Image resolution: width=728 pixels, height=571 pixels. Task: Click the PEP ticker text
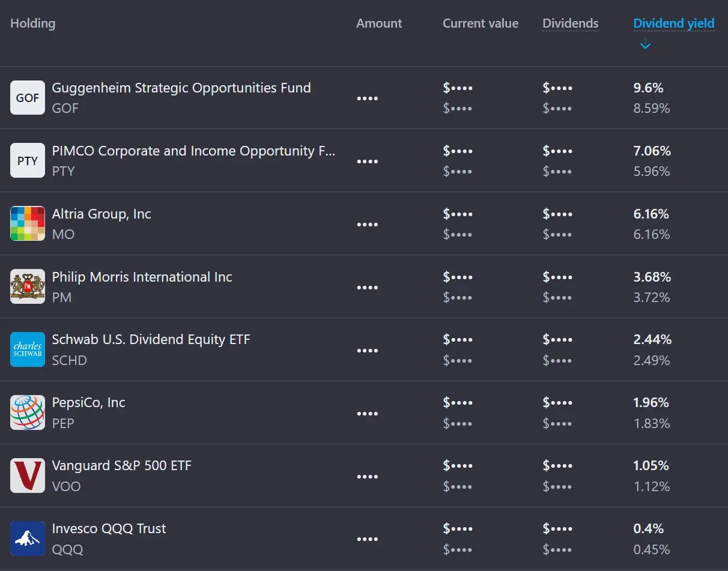63,424
